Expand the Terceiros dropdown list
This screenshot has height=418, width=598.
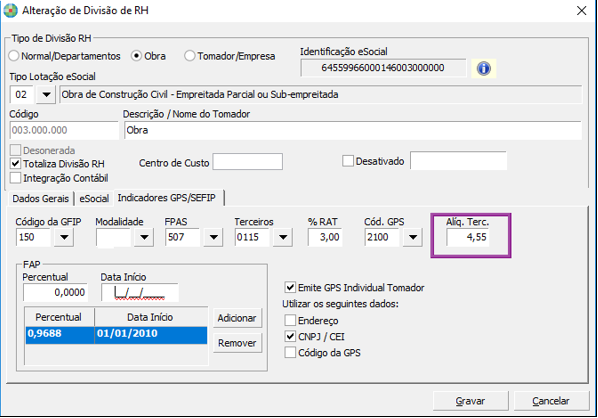point(283,237)
